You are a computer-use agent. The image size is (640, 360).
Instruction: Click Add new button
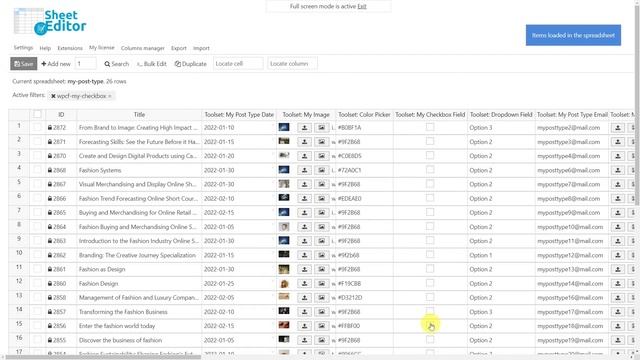(56, 64)
